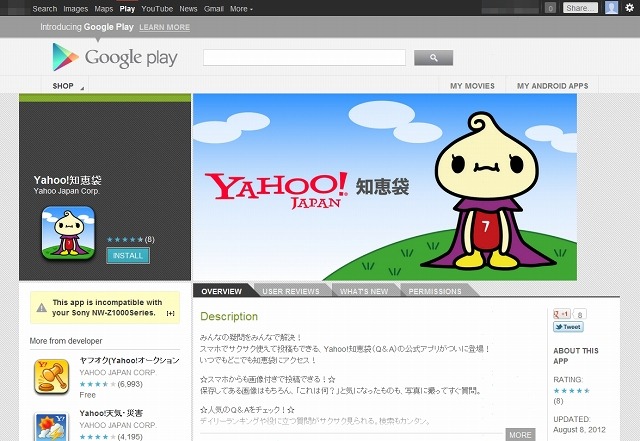Image resolution: width=640 pixels, height=441 pixels.
Task: Go to Search in top bar
Action: [x=45, y=9]
